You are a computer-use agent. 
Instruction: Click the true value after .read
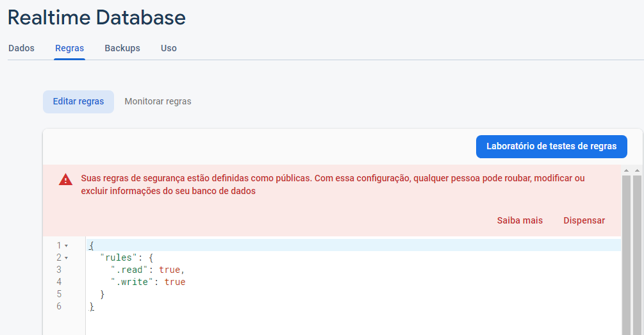point(170,270)
